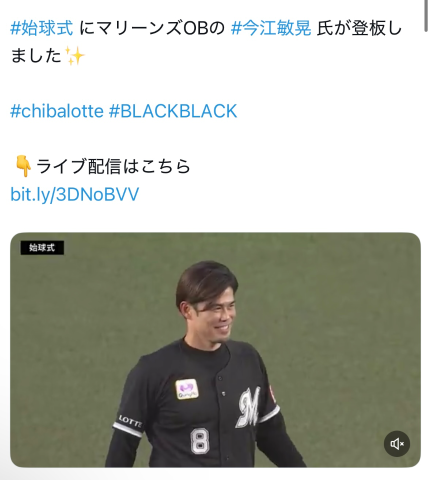
Task: Click the LOTTE sleeve logo in the video
Action: point(130,422)
